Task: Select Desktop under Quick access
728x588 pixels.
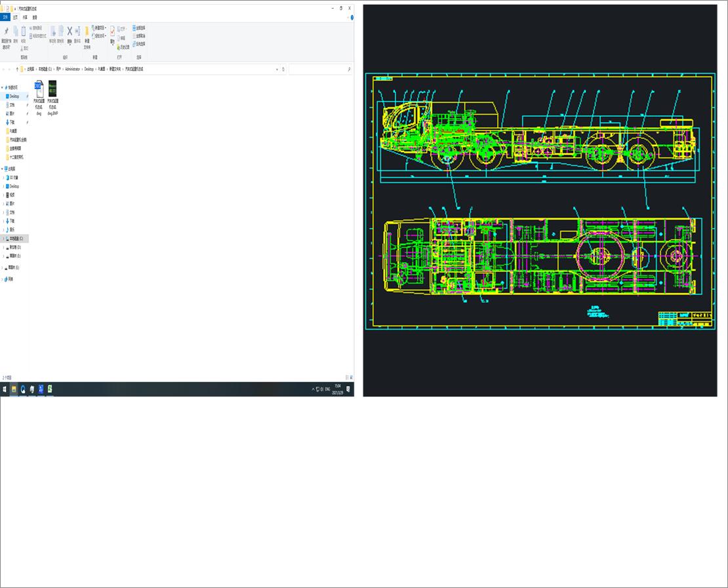Action: (x=14, y=96)
